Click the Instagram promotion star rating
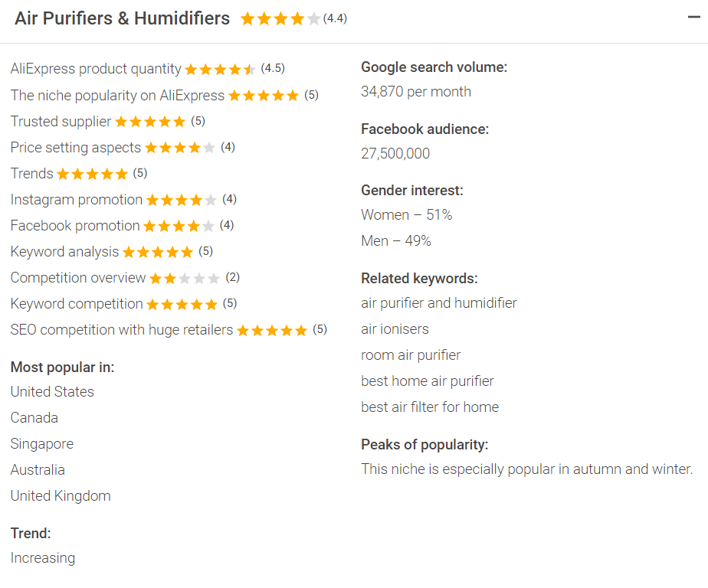Viewport: 708px width, 588px height. click(x=182, y=200)
